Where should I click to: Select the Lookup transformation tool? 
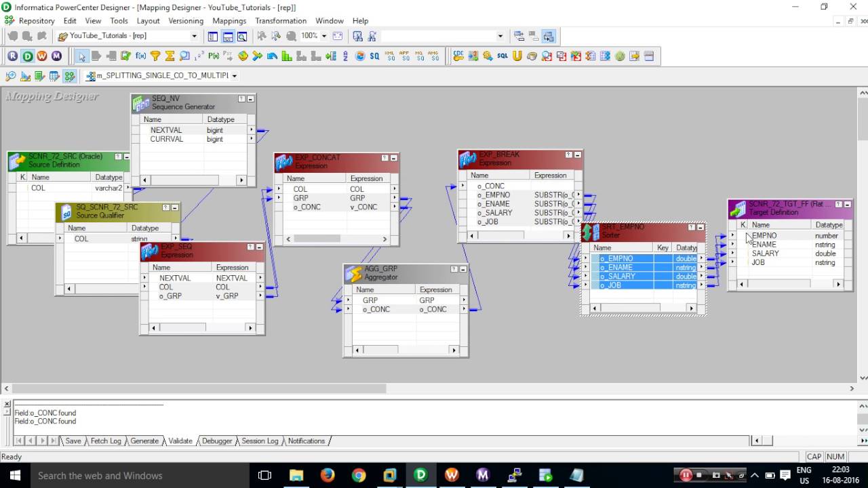(x=184, y=56)
